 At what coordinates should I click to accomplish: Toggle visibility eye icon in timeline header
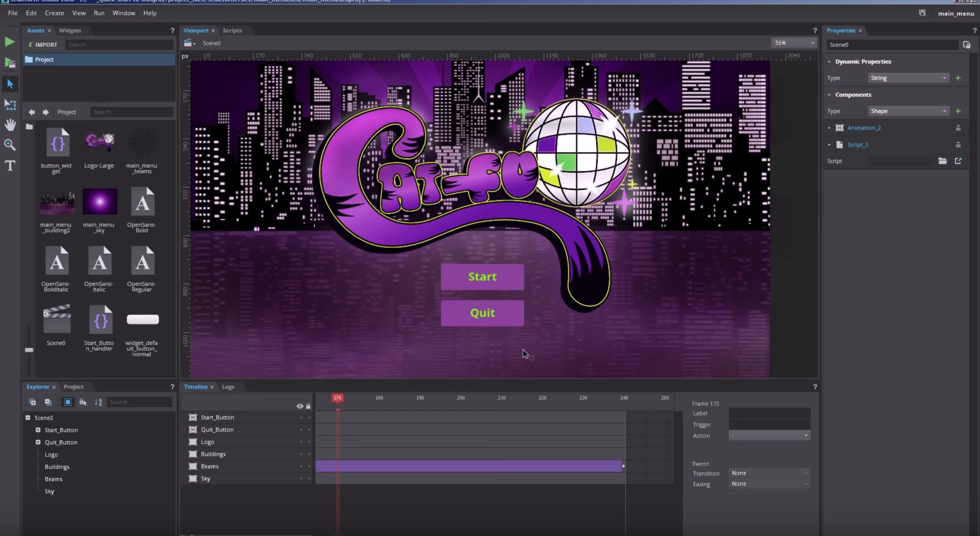(x=300, y=406)
